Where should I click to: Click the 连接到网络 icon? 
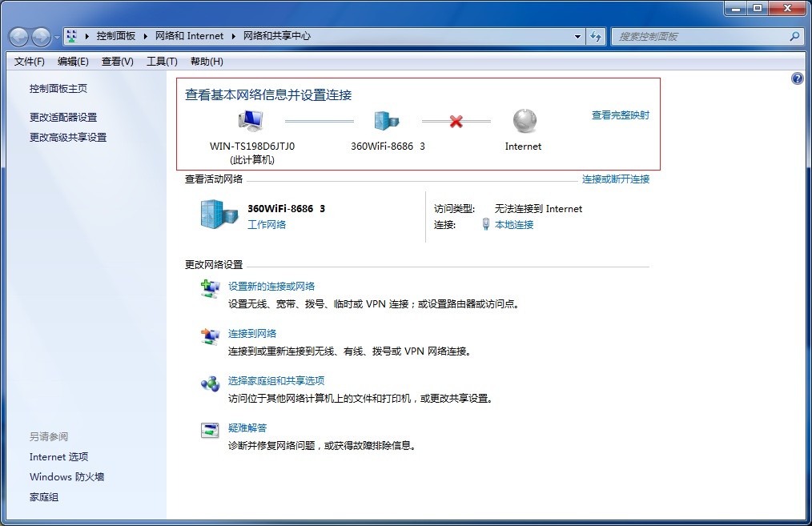pos(210,336)
